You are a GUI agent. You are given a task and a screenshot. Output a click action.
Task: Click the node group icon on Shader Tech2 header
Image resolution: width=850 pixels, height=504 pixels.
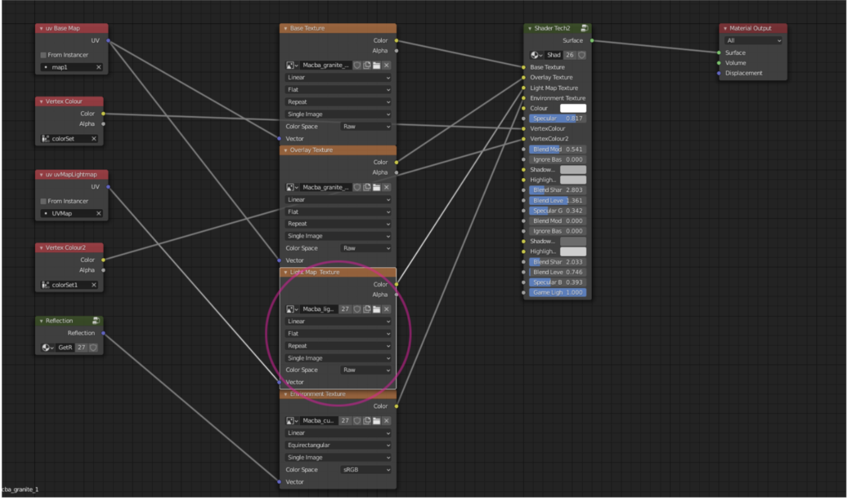(584, 28)
